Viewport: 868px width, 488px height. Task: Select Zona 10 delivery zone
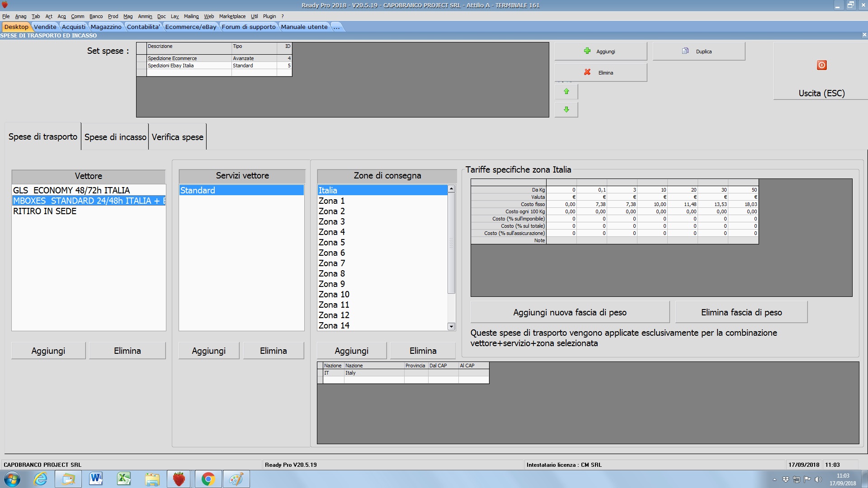[382, 294]
